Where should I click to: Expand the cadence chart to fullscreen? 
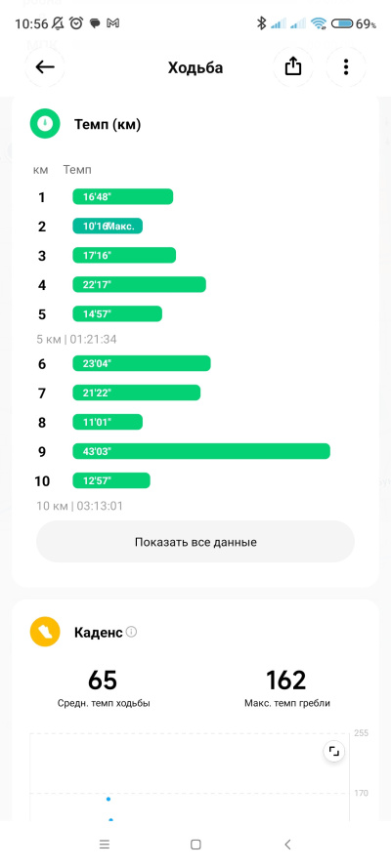click(x=334, y=751)
